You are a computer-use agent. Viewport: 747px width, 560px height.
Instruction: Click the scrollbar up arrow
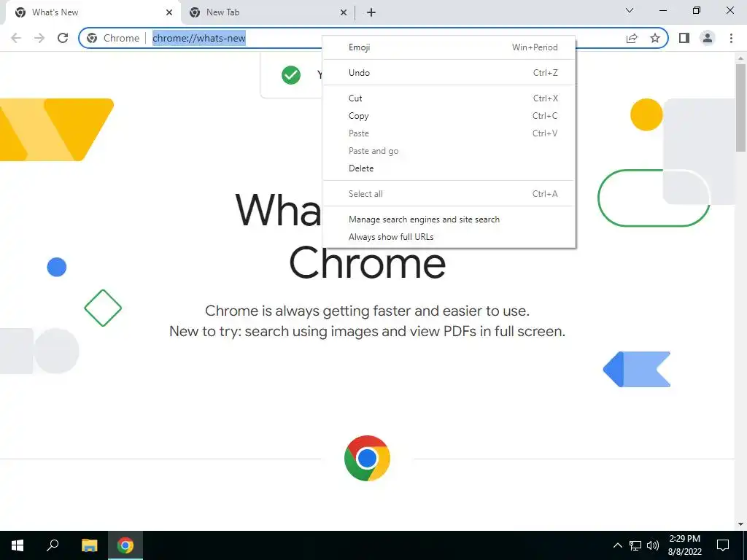[740, 58]
